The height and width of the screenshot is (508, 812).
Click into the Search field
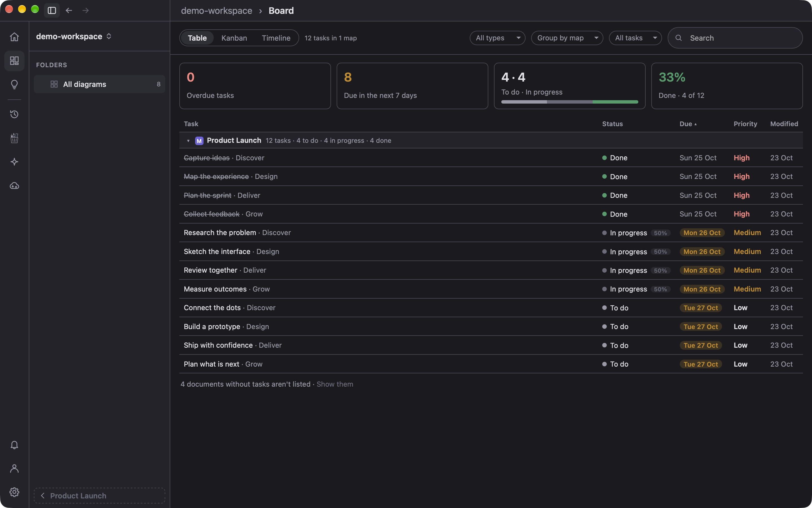(735, 38)
